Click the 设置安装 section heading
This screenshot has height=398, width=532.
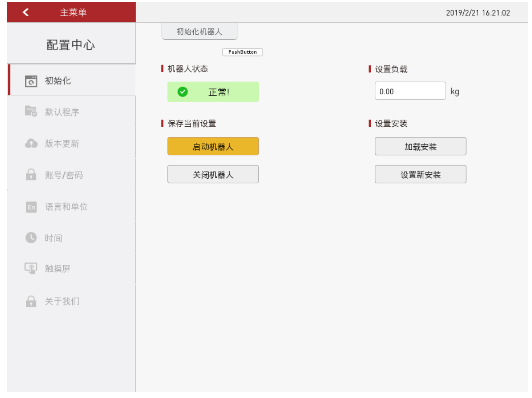(x=391, y=123)
